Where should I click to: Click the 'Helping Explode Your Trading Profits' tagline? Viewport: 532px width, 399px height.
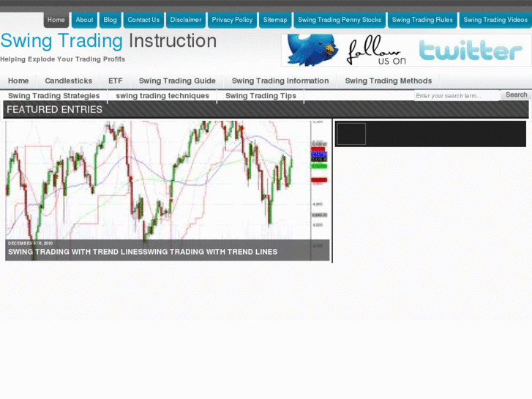(62, 59)
